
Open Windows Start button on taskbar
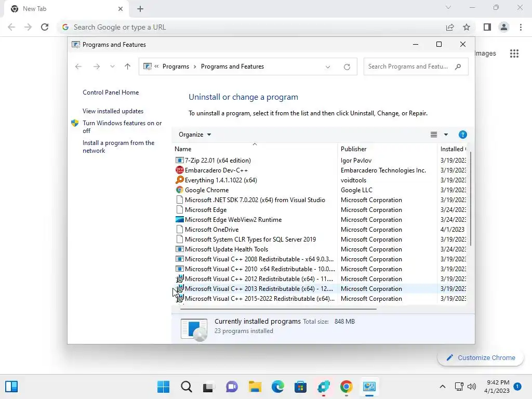click(x=163, y=387)
